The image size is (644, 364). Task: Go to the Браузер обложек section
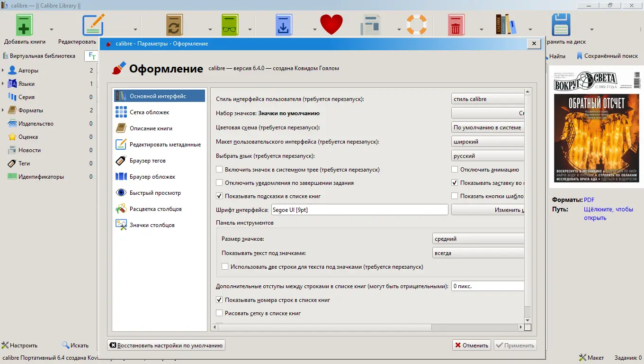click(160, 177)
